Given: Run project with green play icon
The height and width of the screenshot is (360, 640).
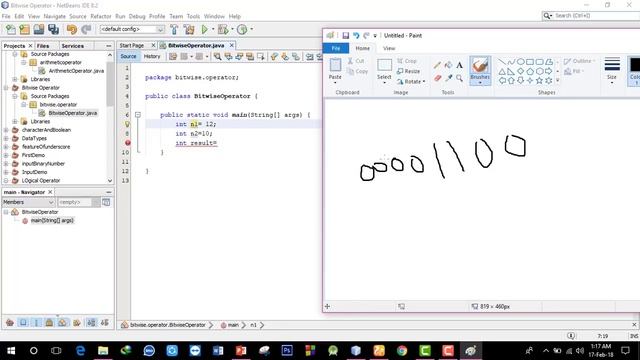Looking at the screenshot, I should 204,29.
